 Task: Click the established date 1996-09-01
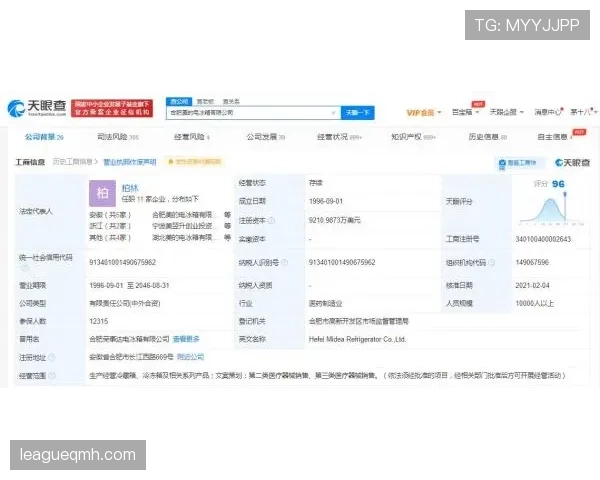(x=326, y=201)
